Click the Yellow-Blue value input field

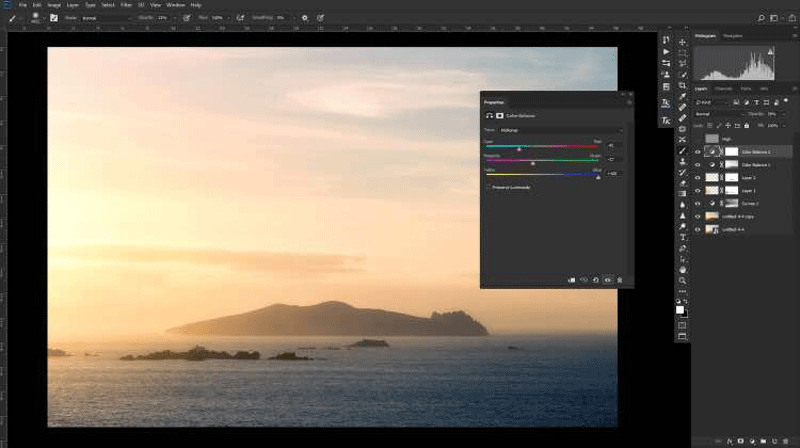tap(614, 173)
